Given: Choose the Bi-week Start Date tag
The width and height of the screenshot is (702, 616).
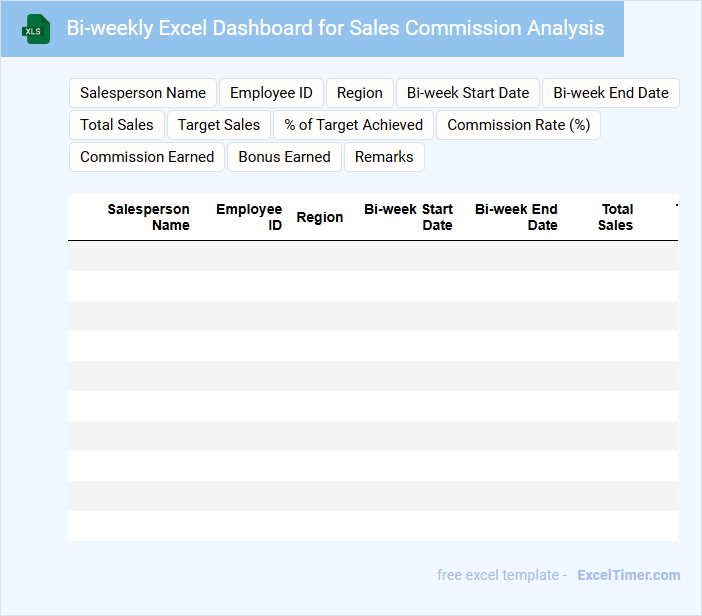Looking at the screenshot, I should pyautogui.click(x=468, y=93).
